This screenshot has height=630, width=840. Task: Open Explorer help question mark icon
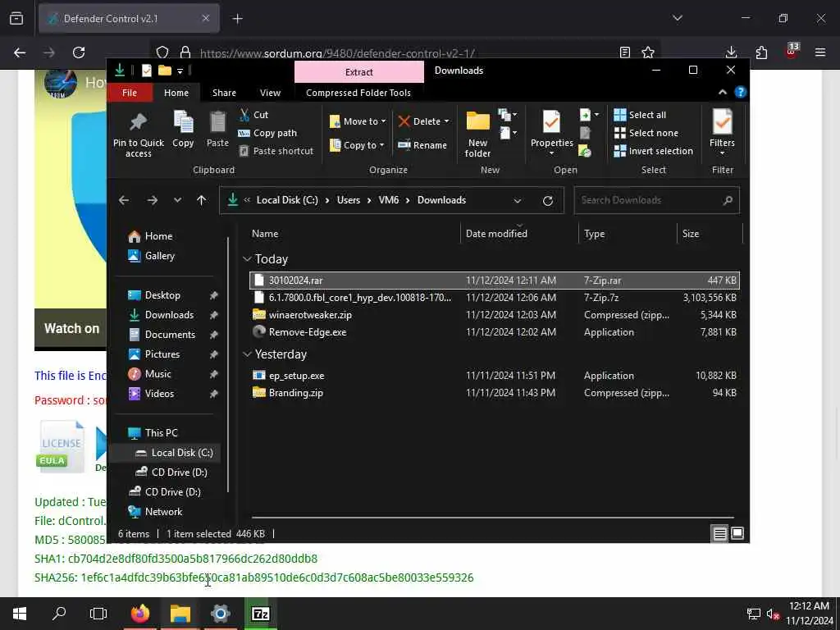pyautogui.click(x=741, y=92)
